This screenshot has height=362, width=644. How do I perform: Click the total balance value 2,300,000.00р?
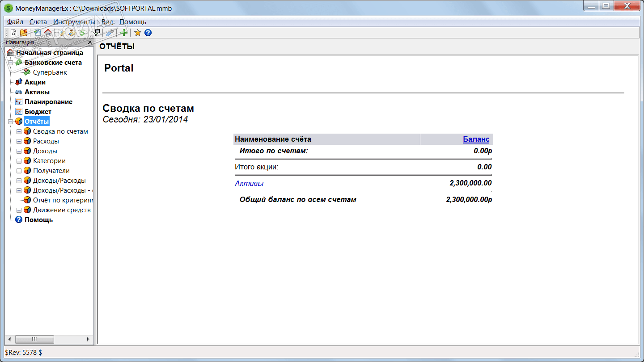tap(469, 199)
